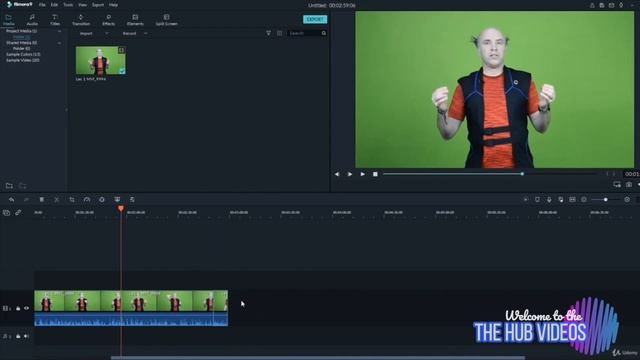Screen dimensions: 640x360
Task: Mute audio track speaker icon
Action: 27,336
